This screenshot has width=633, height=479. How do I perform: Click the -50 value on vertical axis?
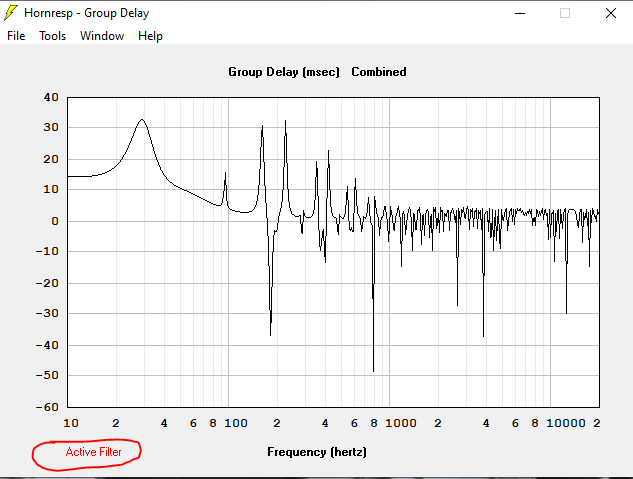tap(47, 375)
